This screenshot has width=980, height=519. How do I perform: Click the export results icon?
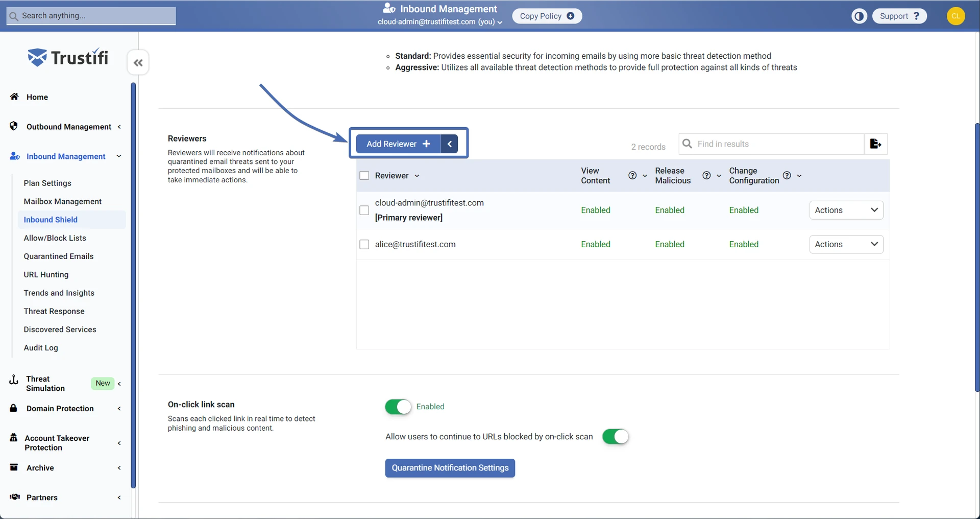click(x=875, y=144)
